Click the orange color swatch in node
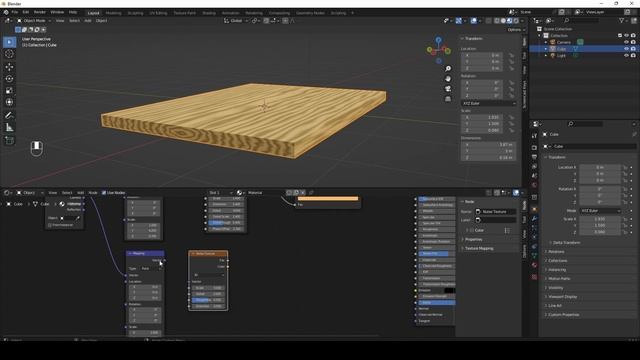The image size is (640, 360). 328,199
